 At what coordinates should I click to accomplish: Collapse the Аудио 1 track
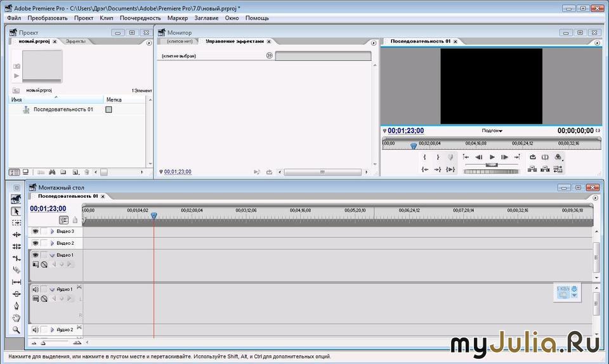tap(52, 290)
